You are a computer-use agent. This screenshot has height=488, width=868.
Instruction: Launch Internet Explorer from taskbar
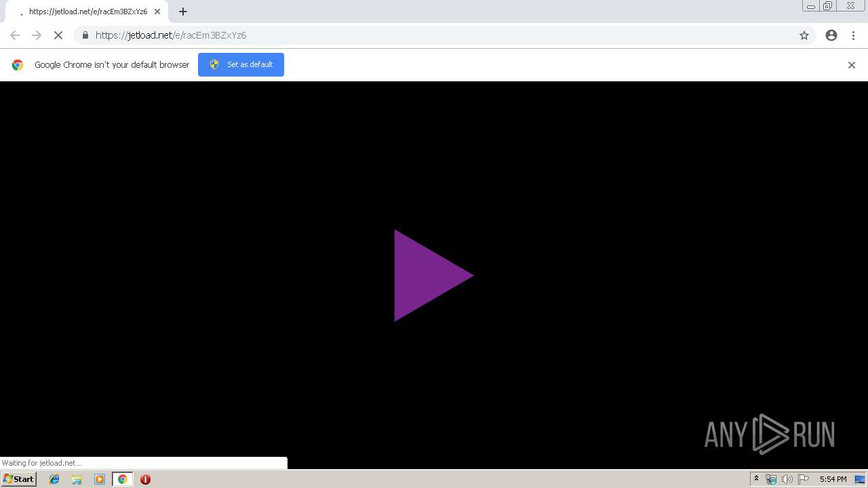(x=54, y=479)
